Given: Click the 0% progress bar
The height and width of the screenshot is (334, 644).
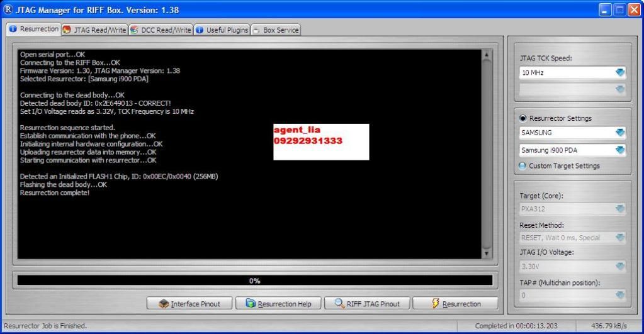Looking at the screenshot, I should tap(255, 281).
